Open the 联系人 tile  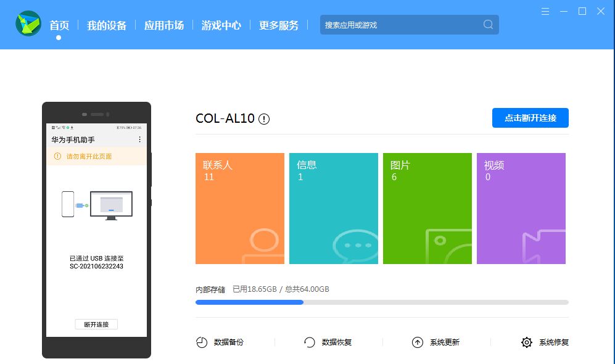[x=239, y=209]
